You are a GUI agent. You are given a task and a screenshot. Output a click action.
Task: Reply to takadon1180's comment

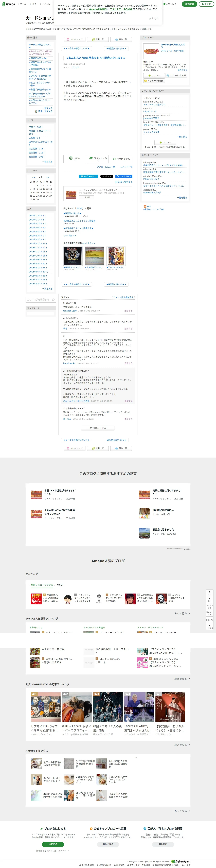click(128, 311)
